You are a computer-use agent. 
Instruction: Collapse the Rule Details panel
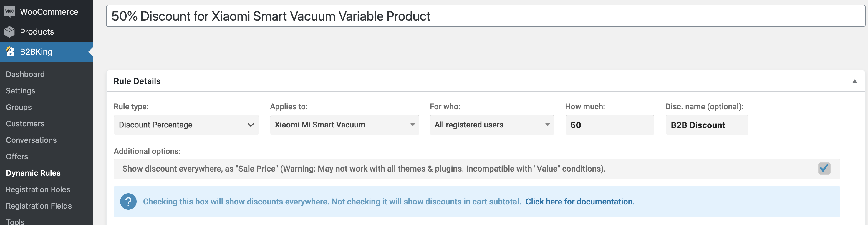coord(854,81)
